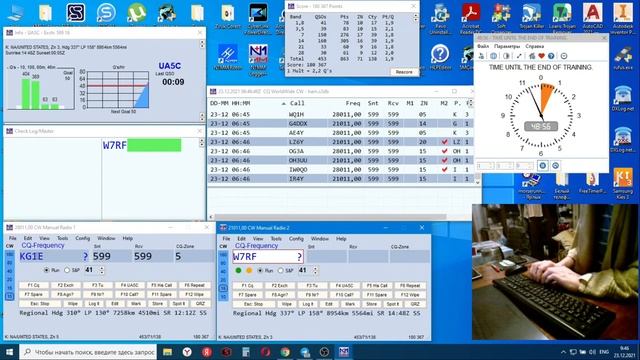Open the Параметры menu in timer window
Image resolution: width=640 pixels, height=360 pixels.
coord(507,46)
